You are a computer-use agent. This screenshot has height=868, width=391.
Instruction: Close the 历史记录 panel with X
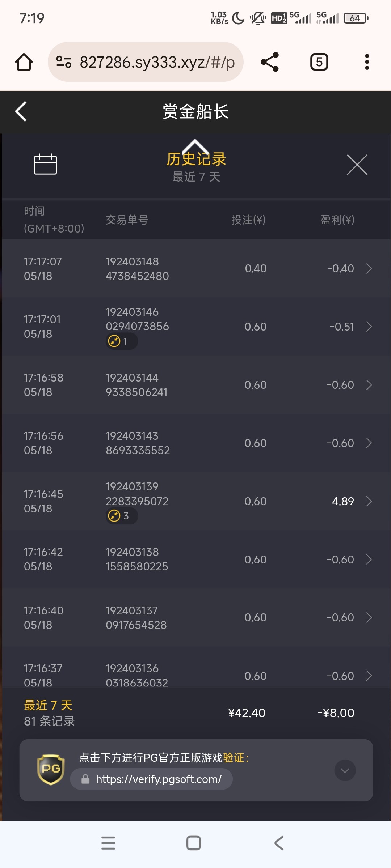[357, 165]
